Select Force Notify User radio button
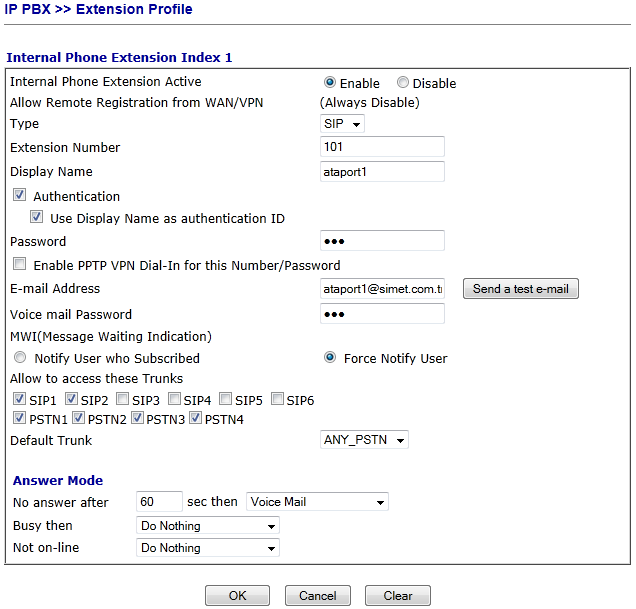The image size is (636, 609). coord(329,358)
